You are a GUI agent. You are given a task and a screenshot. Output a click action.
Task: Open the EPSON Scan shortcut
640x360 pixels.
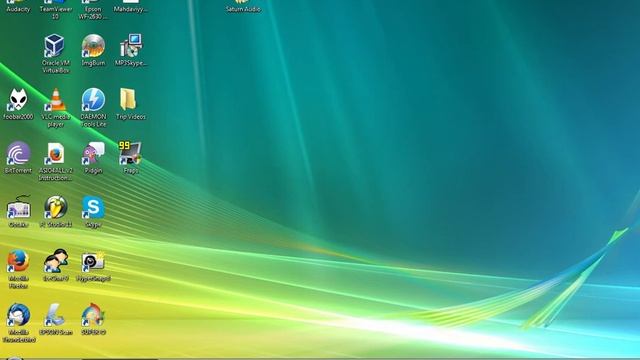[55, 315]
